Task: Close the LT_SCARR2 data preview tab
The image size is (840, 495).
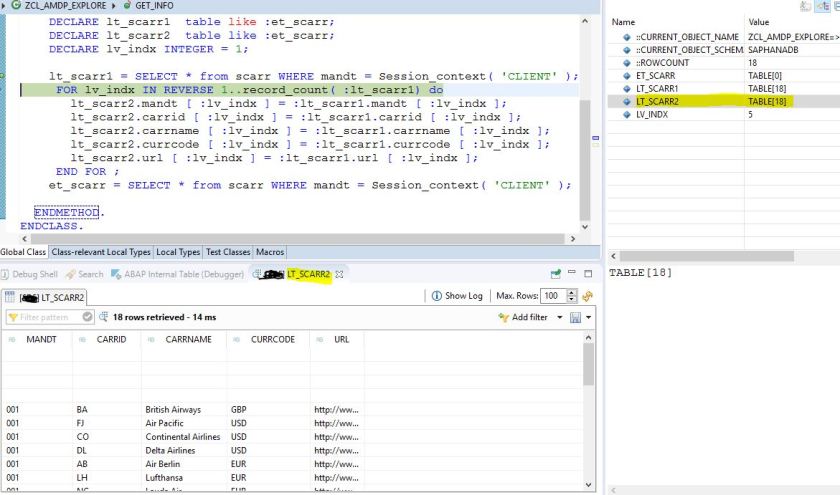Action: point(338,274)
